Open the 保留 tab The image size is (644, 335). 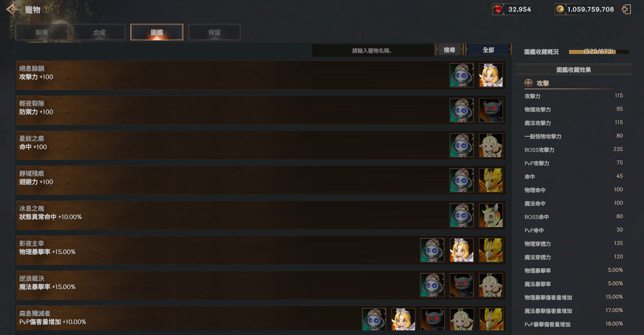pos(214,32)
